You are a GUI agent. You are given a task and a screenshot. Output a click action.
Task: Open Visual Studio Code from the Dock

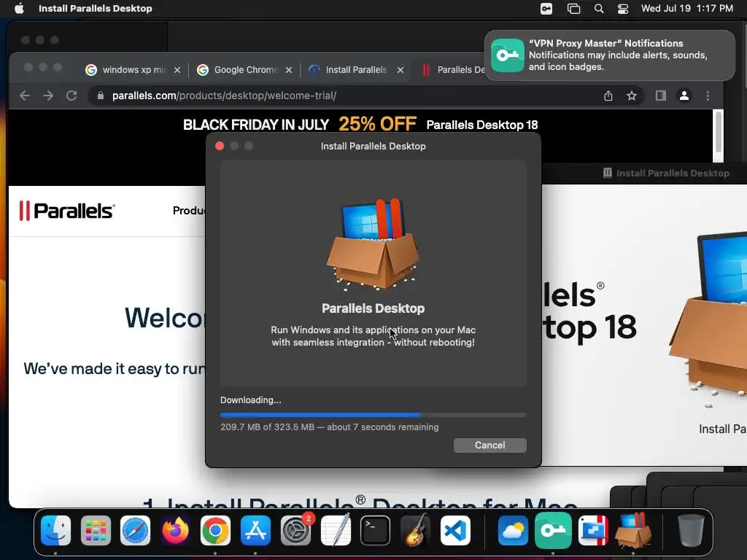(x=455, y=531)
